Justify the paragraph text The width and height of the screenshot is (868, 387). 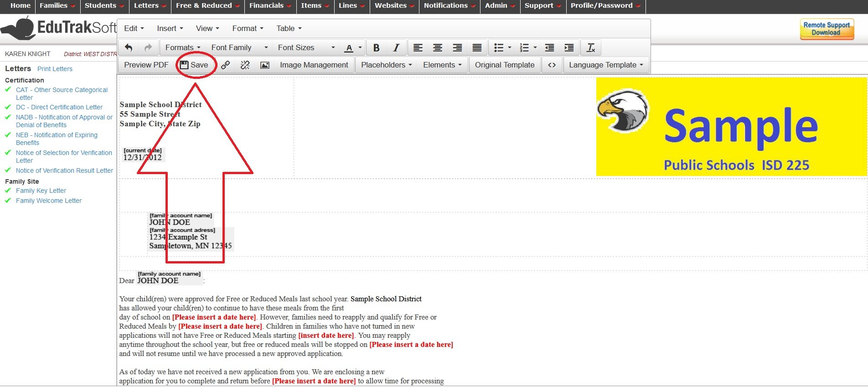(477, 48)
